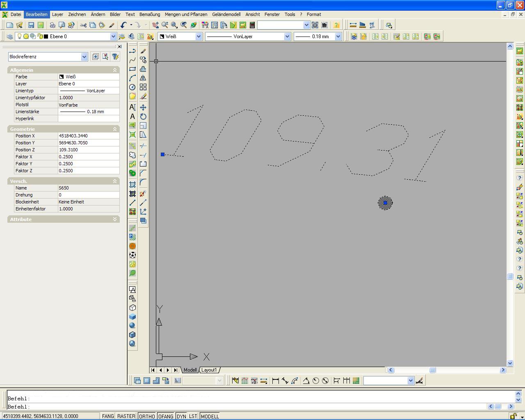Click the quick select filter icon
Viewport: 525px width, 420px height.
[x=115, y=57]
